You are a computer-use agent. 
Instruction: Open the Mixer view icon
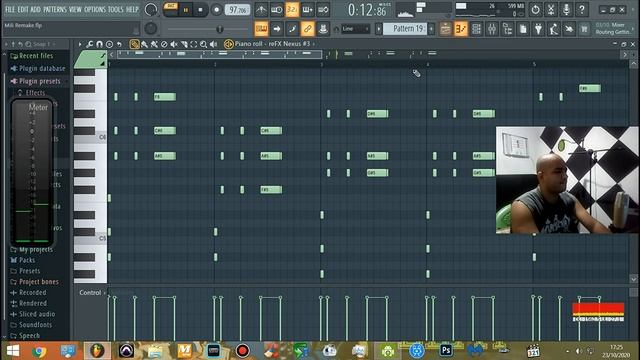click(492, 29)
